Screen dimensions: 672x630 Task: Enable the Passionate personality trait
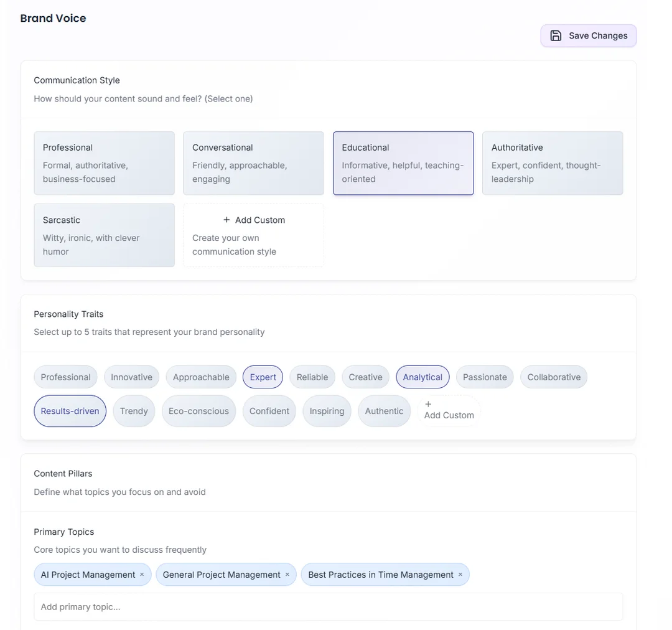click(x=484, y=377)
